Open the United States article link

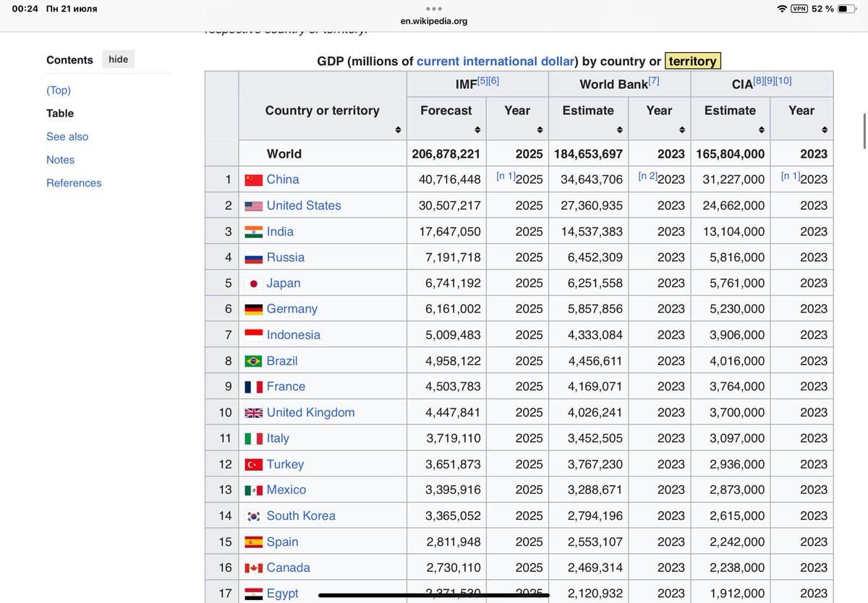(304, 205)
